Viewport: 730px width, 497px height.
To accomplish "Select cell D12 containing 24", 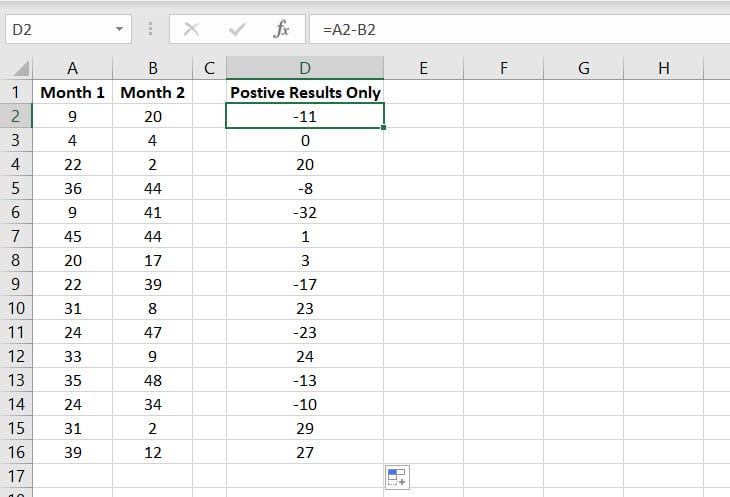I will tap(305, 356).
